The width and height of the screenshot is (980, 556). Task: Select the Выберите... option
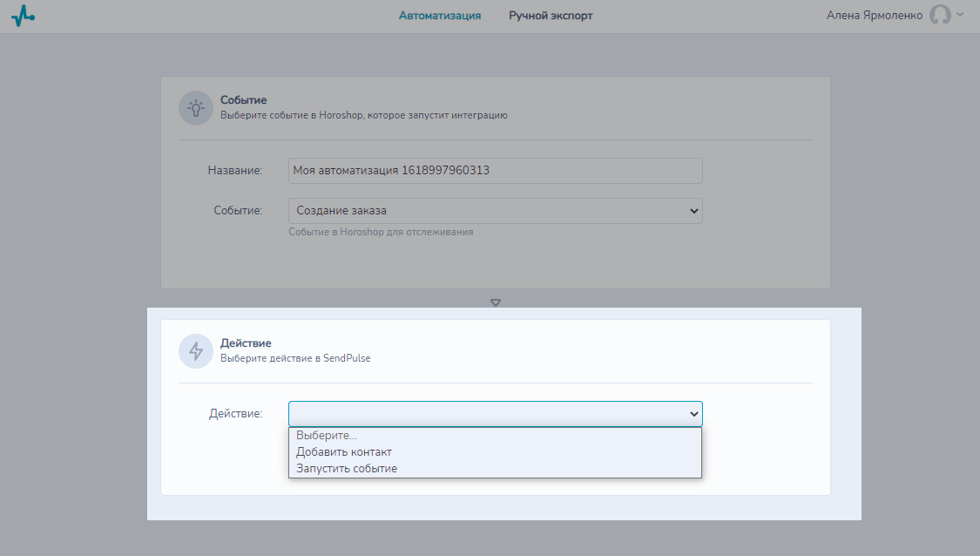(x=495, y=435)
